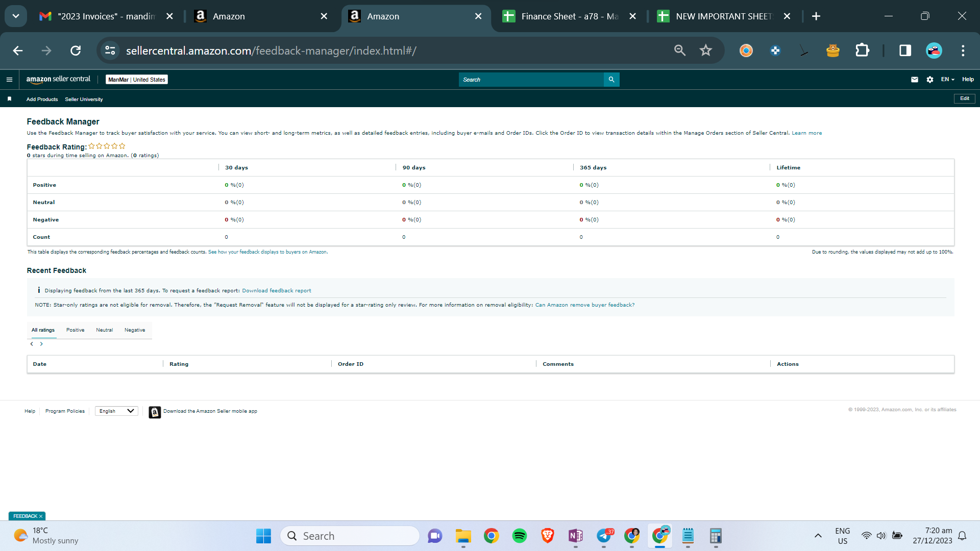980x551 pixels.
Task: Open Seller Central hamburger menu
Action: (x=9, y=80)
